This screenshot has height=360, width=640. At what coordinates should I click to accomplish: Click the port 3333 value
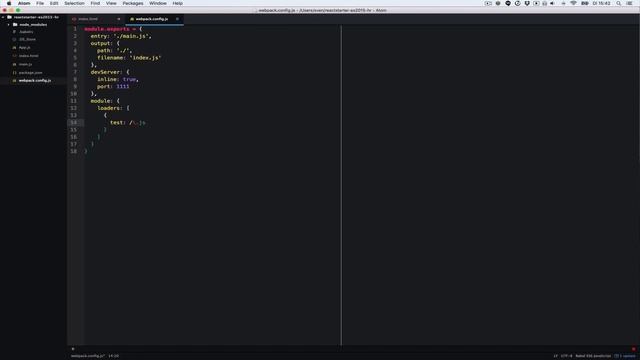coord(122,87)
